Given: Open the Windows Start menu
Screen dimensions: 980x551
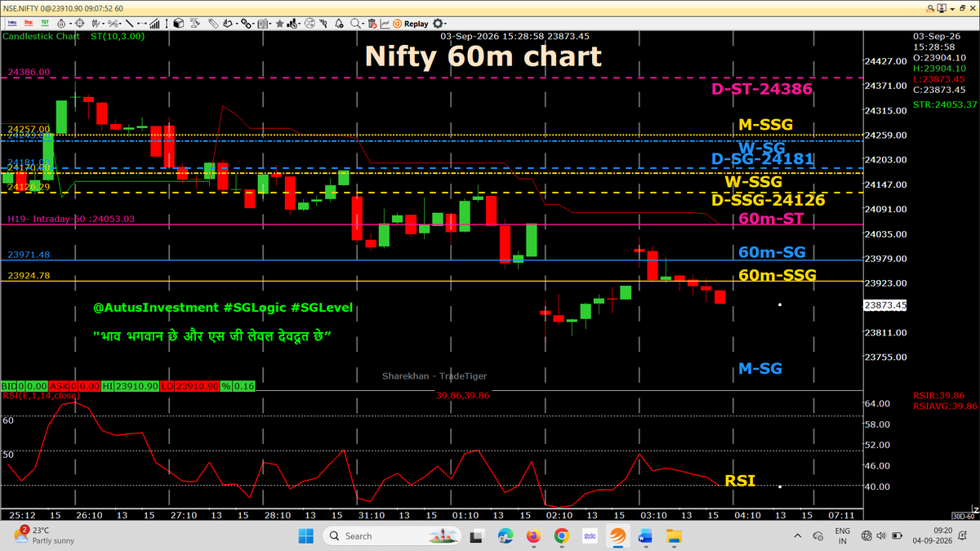Looking at the screenshot, I should pos(305,536).
